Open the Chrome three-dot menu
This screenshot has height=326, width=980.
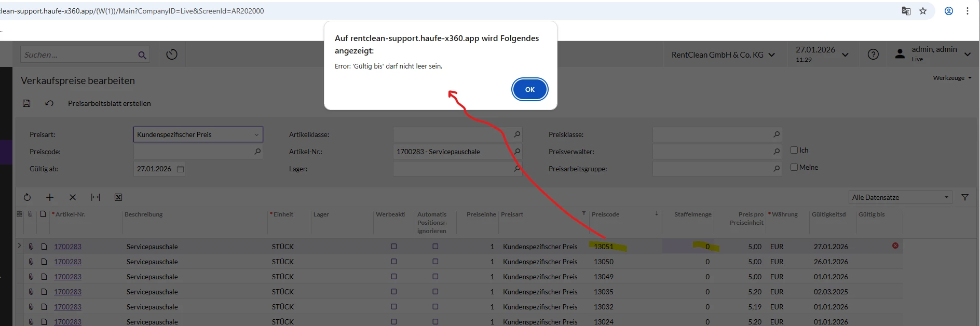click(x=968, y=11)
